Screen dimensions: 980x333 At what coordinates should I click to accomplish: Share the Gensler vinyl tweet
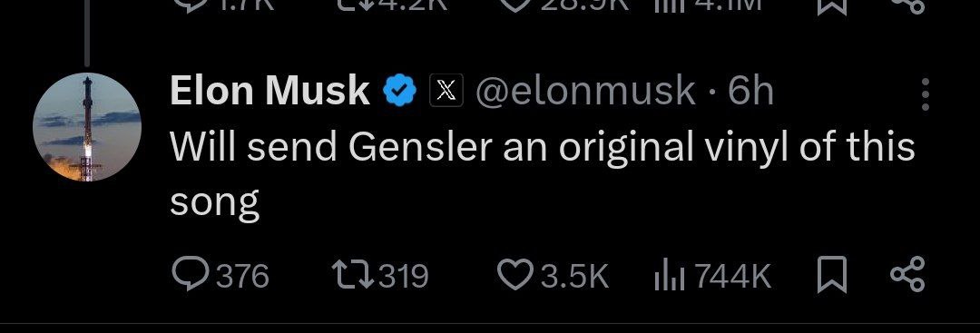point(906,275)
